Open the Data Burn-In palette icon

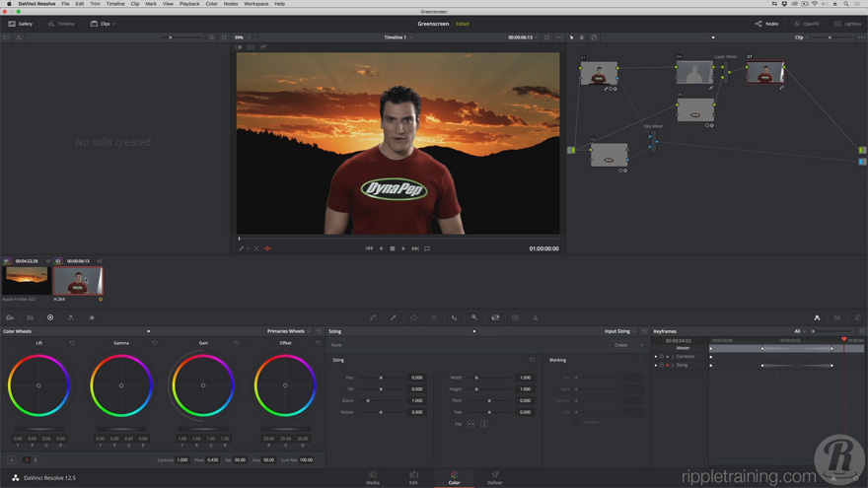(536, 317)
